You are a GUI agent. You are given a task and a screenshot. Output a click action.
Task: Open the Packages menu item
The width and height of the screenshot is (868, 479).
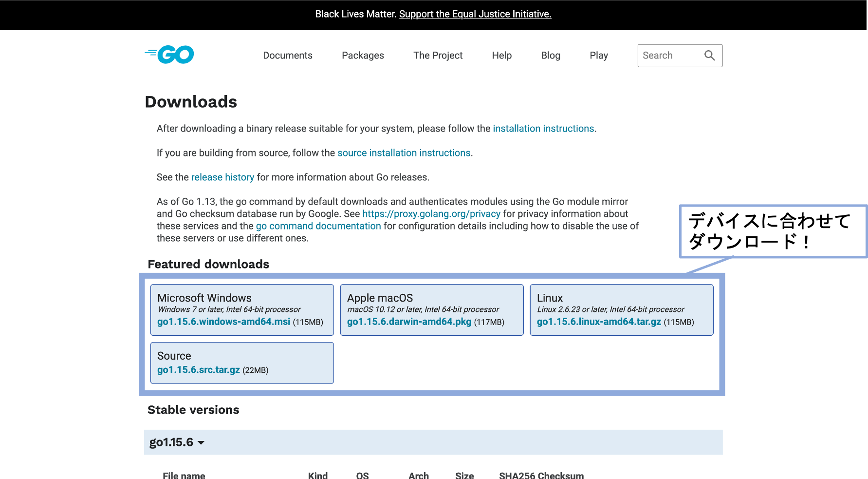[x=363, y=56]
